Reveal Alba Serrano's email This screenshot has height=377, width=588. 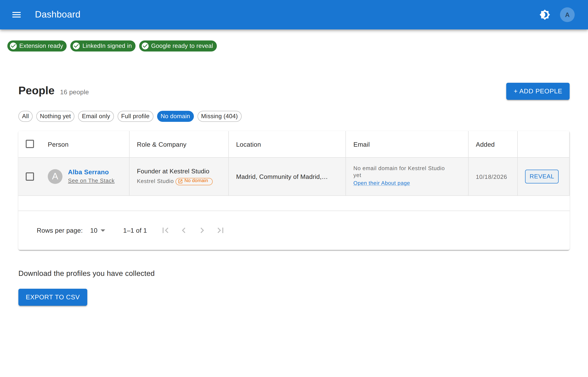pyautogui.click(x=542, y=177)
